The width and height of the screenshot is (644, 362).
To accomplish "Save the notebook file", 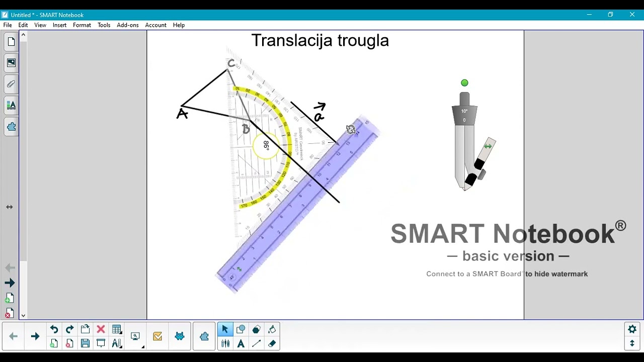I will click(x=85, y=343).
